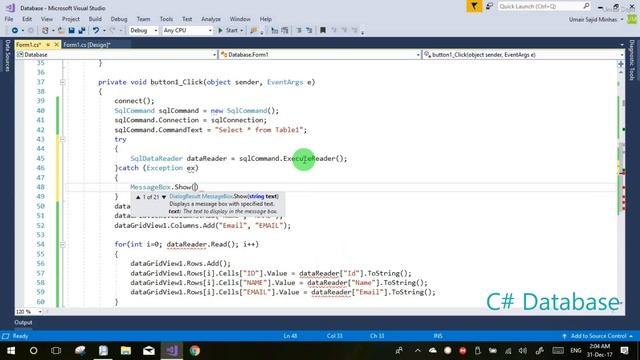Open the Tools menu
Viewport: 640px width, 360px height.
click(166, 19)
